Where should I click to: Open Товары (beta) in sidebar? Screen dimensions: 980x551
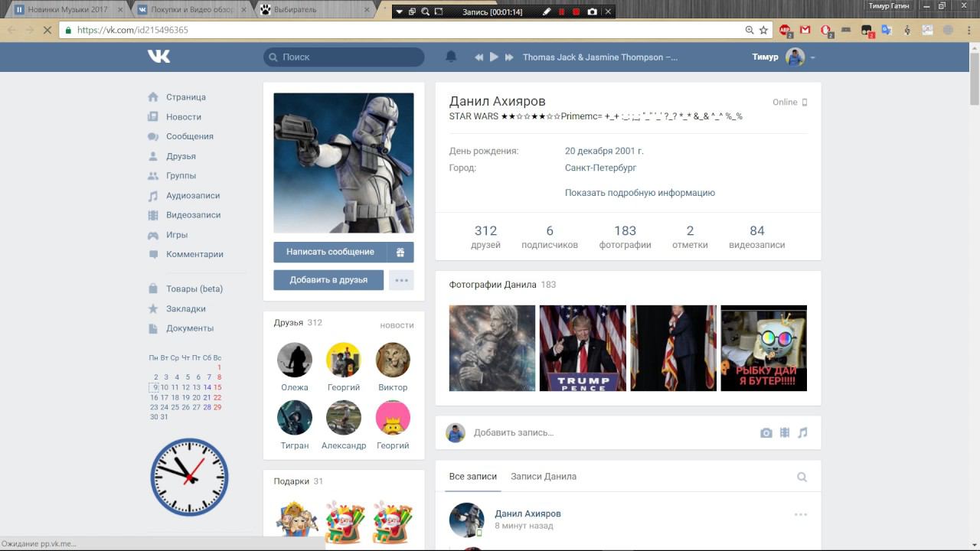pyautogui.click(x=194, y=289)
